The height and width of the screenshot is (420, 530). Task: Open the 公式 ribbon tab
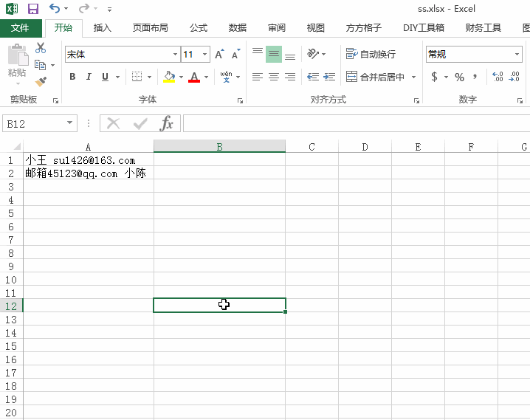pyautogui.click(x=198, y=28)
